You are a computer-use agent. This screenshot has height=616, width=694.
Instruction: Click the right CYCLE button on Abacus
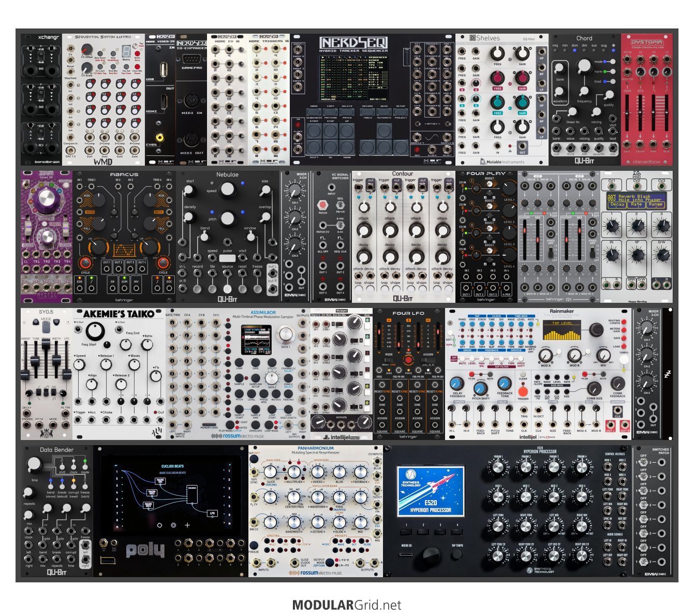(163, 263)
